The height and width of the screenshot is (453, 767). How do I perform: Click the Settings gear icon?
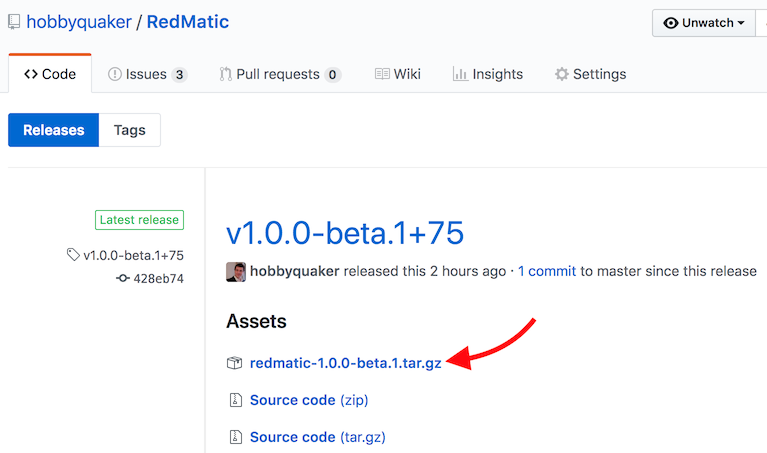[562, 74]
